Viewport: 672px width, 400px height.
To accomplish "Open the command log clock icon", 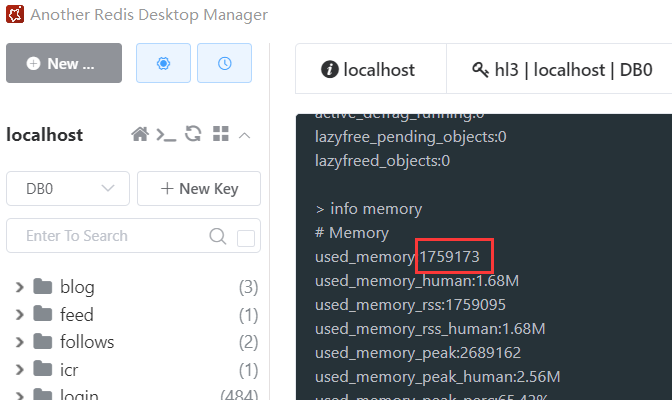I will (x=224, y=63).
